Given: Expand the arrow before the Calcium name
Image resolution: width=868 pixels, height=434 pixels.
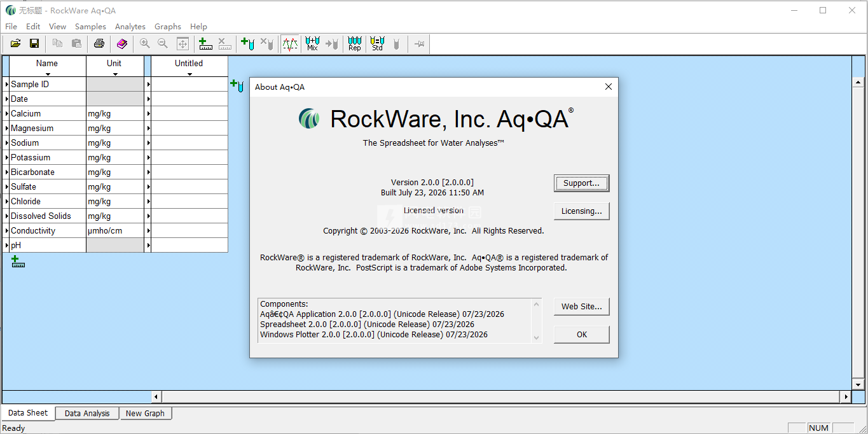Looking at the screenshot, I should coord(6,113).
